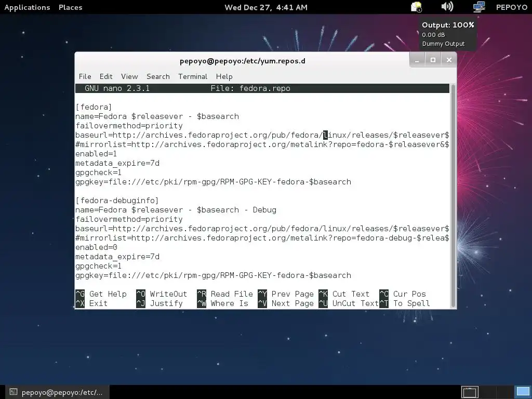Click the enabled=1 line
Viewport: 532px width, 399px height.
pos(96,154)
